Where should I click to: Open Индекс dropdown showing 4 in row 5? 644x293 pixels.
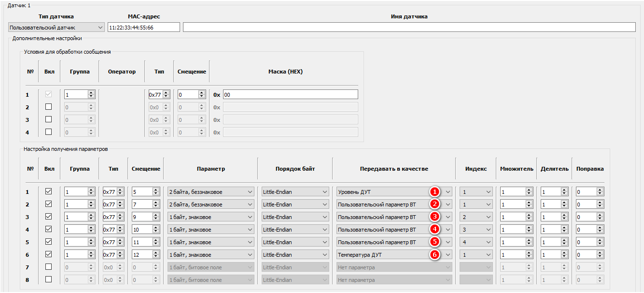[x=476, y=242]
